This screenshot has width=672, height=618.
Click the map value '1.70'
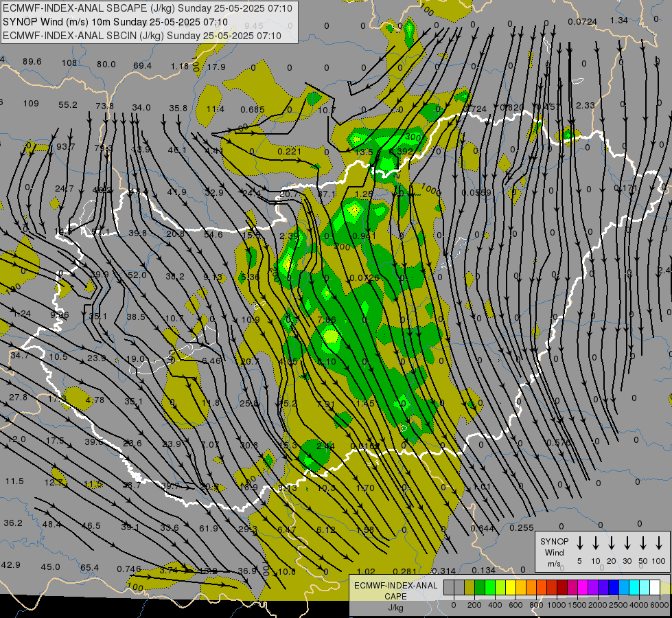click(365, 488)
